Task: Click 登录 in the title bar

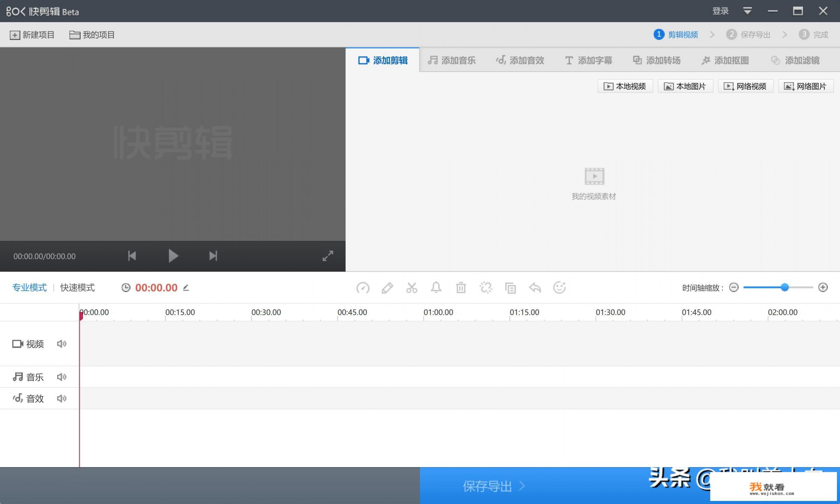Action: click(720, 11)
